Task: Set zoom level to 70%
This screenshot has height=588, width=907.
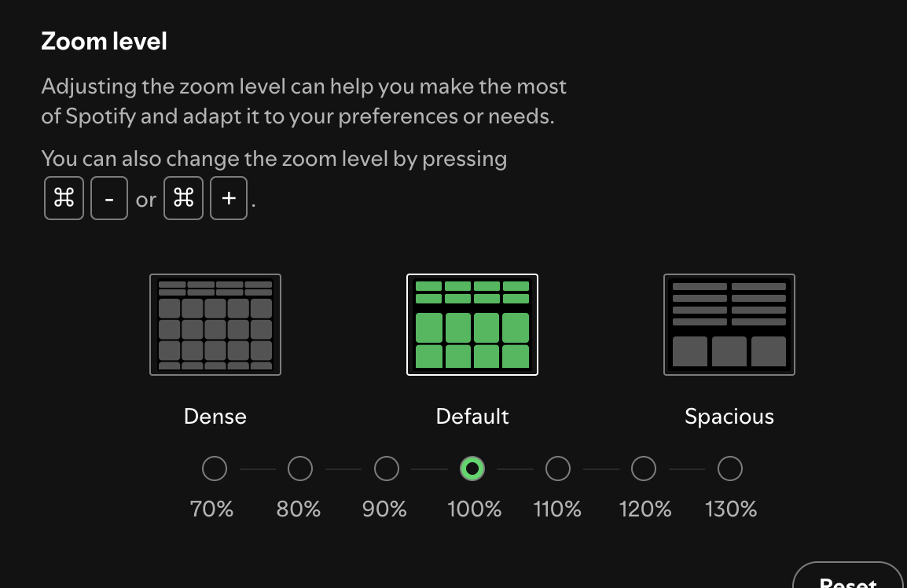Action: (x=214, y=469)
